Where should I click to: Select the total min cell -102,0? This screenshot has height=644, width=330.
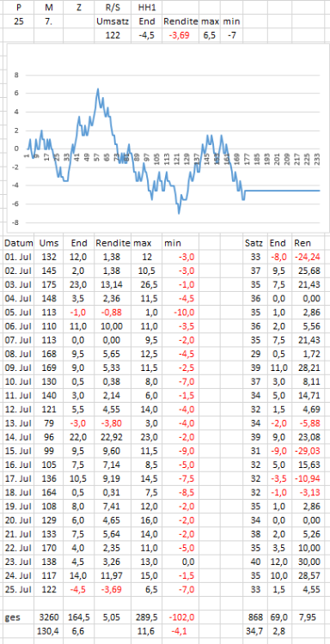(180, 617)
